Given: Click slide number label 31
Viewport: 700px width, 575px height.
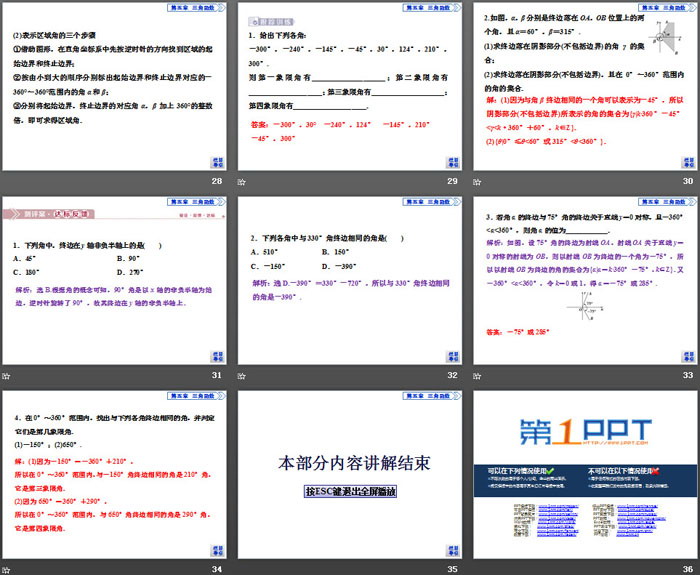Looking at the screenshot, I should (217, 375).
